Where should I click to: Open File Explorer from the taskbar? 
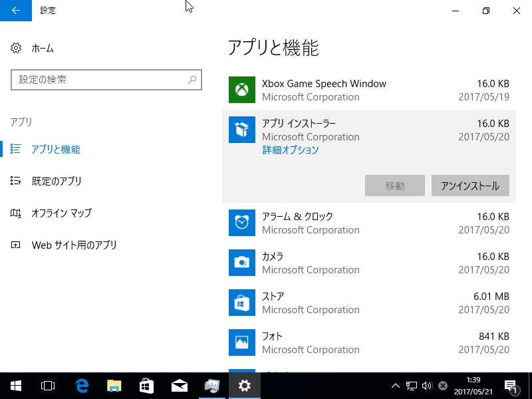click(114, 386)
